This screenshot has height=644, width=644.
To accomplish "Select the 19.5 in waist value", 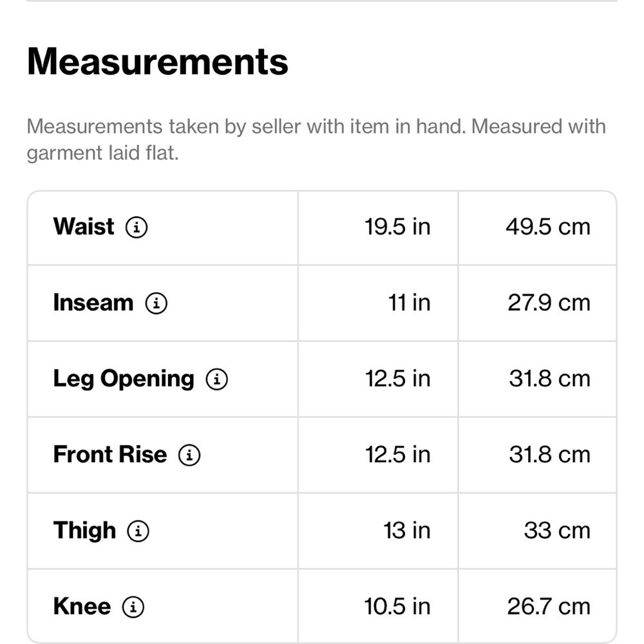I will [x=397, y=227].
